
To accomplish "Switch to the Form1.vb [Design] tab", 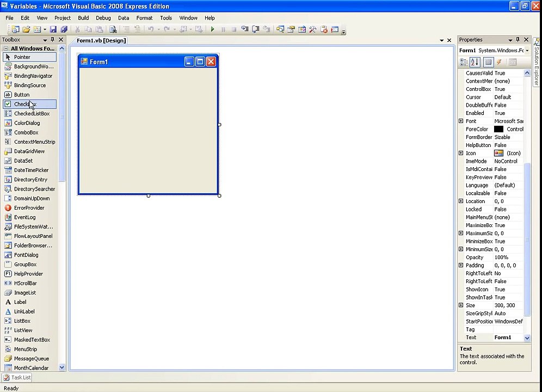I will (x=101, y=40).
